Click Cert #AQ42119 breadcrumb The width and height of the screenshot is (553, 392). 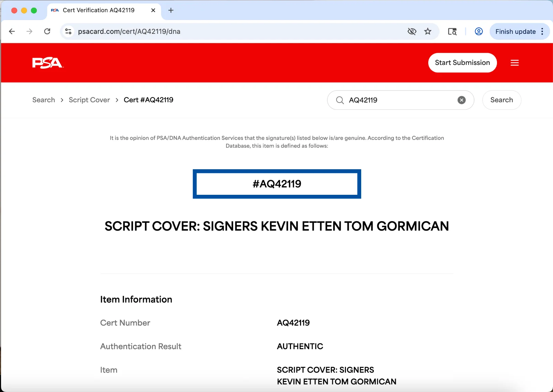click(x=149, y=100)
